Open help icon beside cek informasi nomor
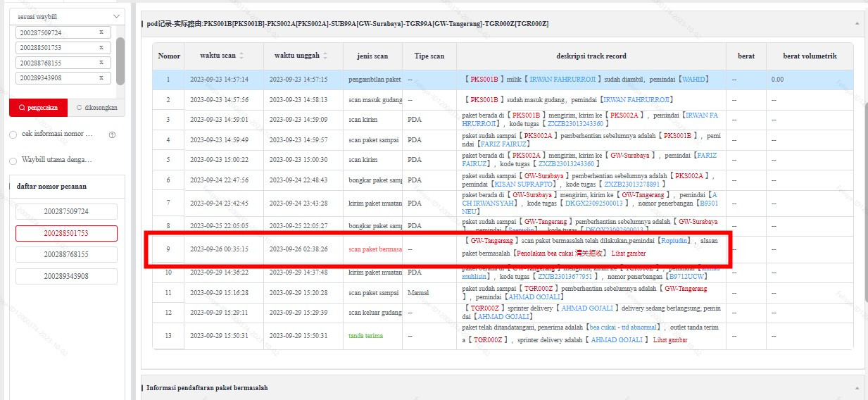This screenshot has height=400, width=868. click(x=112, y=135)
